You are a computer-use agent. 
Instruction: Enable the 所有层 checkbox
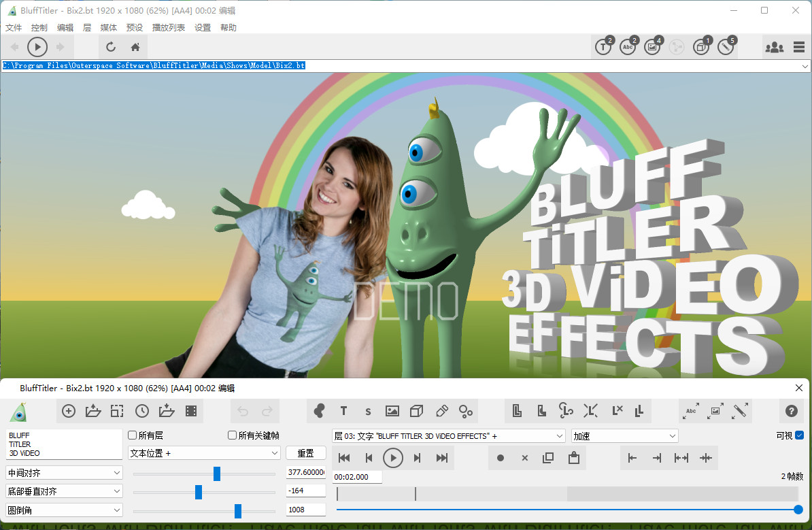[133, 435]
